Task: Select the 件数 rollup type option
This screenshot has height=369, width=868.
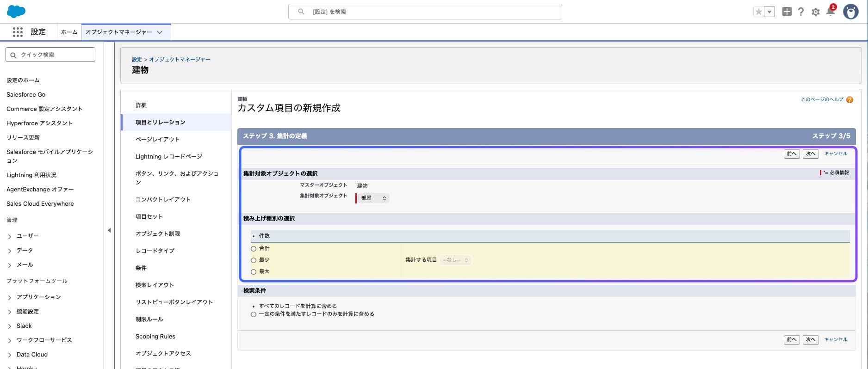Action: coord(254,236)
